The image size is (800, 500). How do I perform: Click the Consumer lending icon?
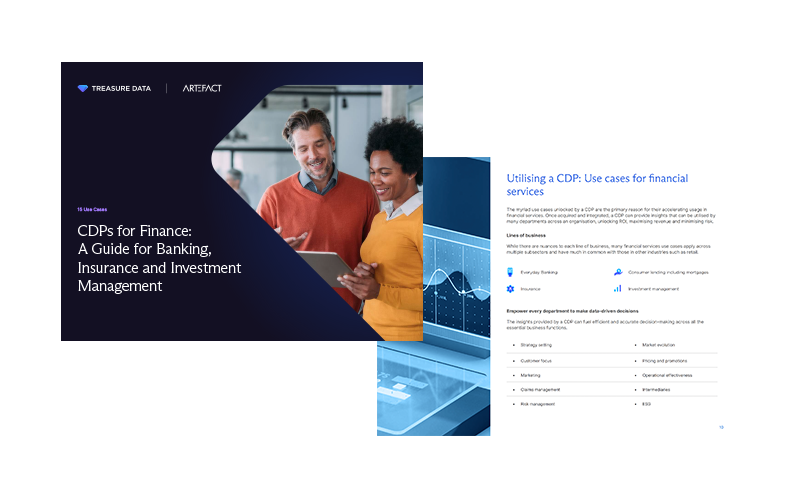618,272
